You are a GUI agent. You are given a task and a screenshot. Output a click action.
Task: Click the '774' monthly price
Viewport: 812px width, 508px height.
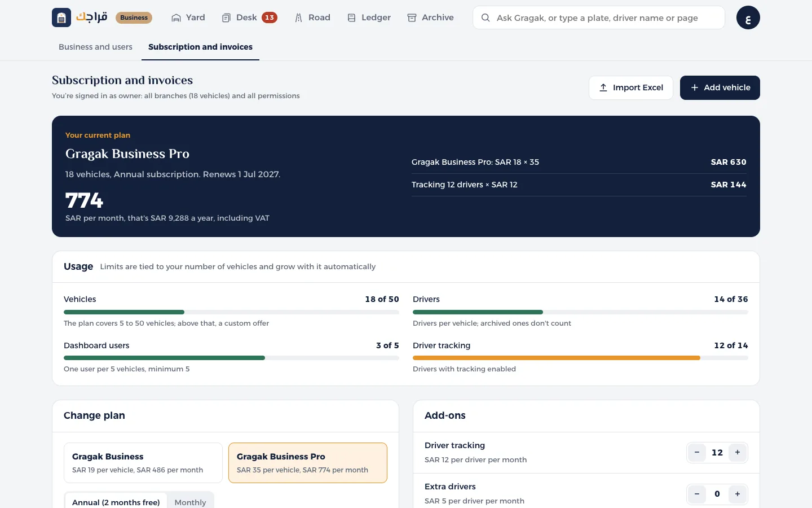click(85, 200)
